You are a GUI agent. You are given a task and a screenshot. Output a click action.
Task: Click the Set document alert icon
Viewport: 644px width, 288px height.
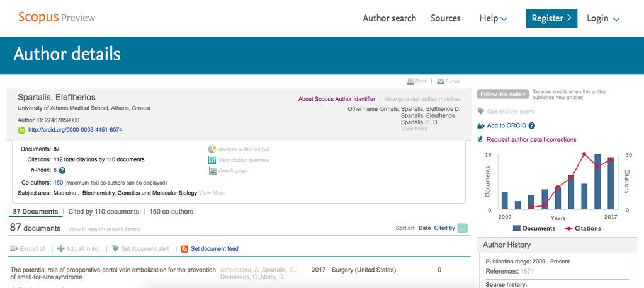click(x=115, y=248)
